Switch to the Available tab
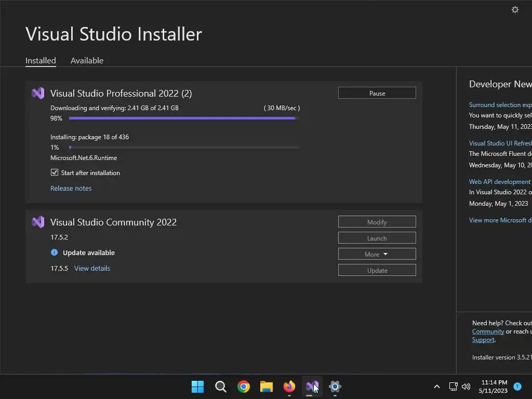 point(87,61)
